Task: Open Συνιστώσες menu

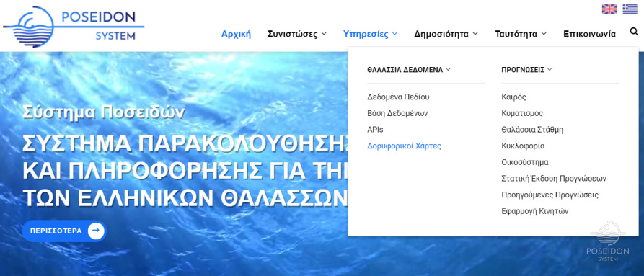Action: click(x=297, y=34)
